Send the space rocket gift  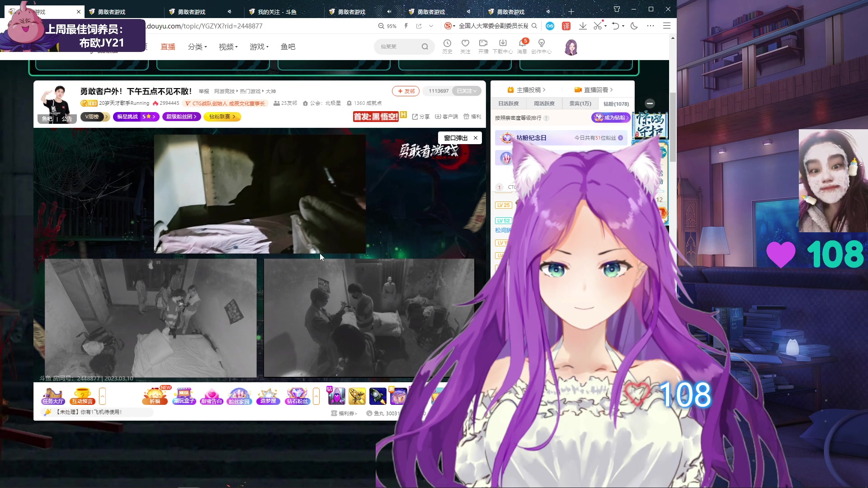[x=378, y=396]
